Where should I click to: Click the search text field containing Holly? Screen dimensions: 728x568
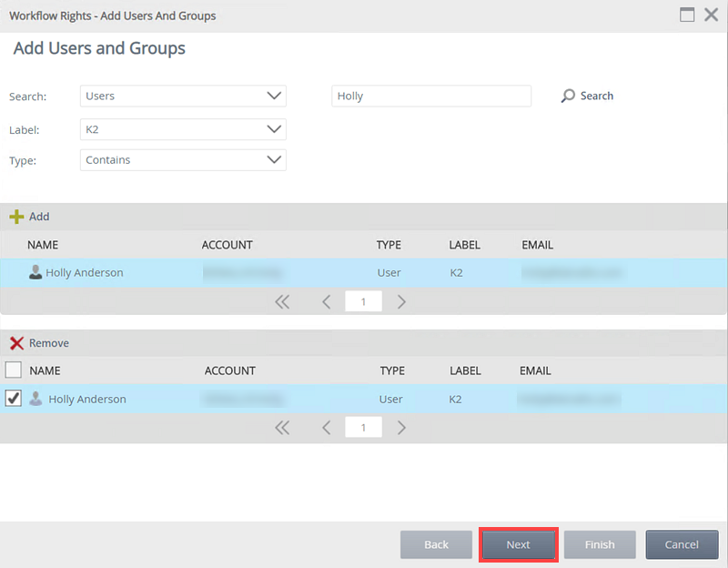430,96
